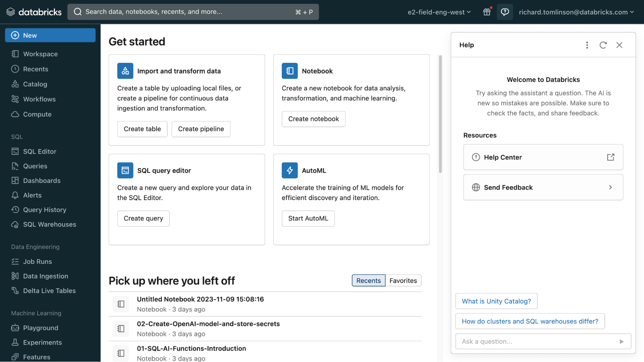Open Delta Live Tables in sidebar
Screen dimensions: 644x362
[x=49, y=291]
